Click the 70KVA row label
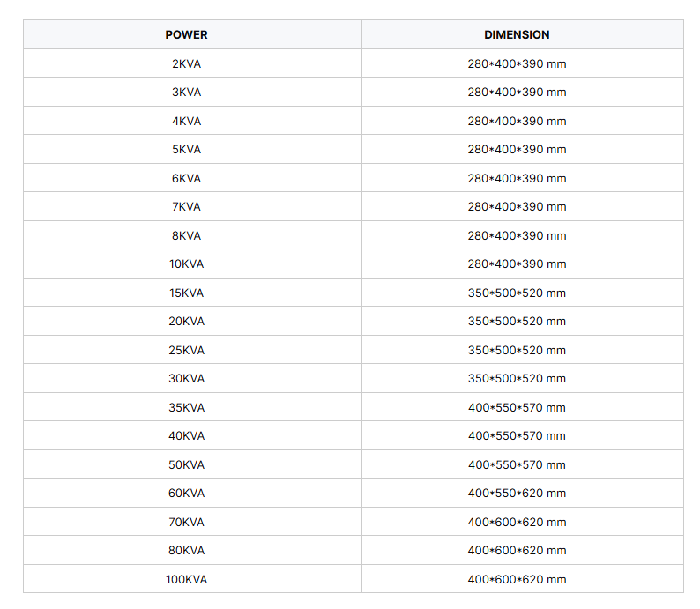Image resolution: width=700 pixels, height=609 pixels. tap(186, 522)
